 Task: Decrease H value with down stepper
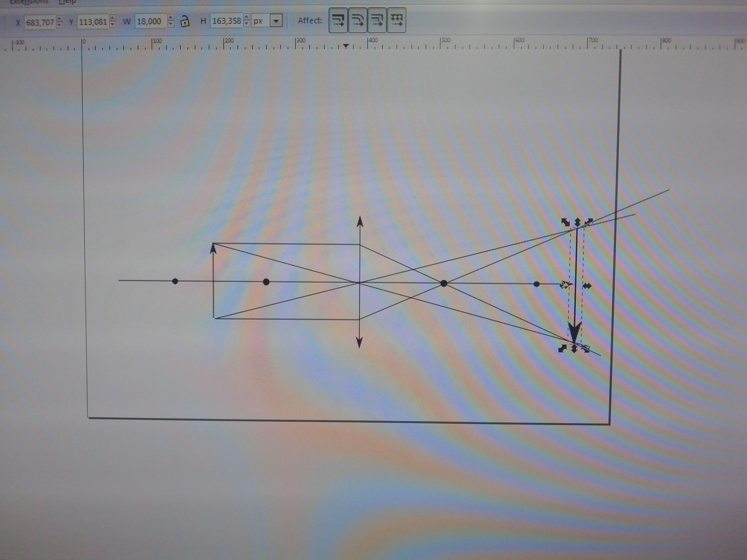(x=247, y=24)
